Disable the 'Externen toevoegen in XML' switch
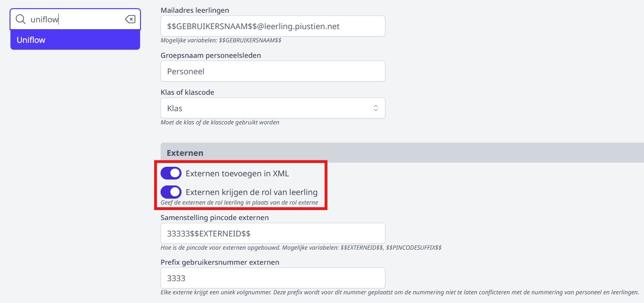The image size is (644, 303). [171, 173]
